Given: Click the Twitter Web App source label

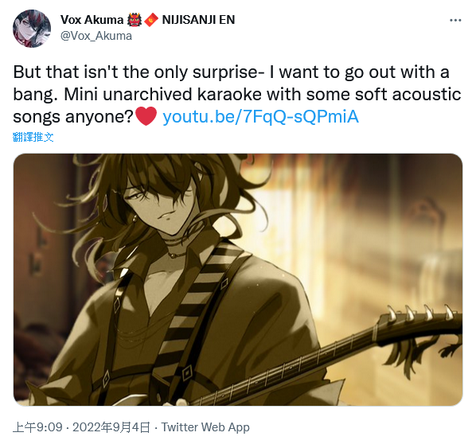Looking at the screenshot, I should click(205, 427).
